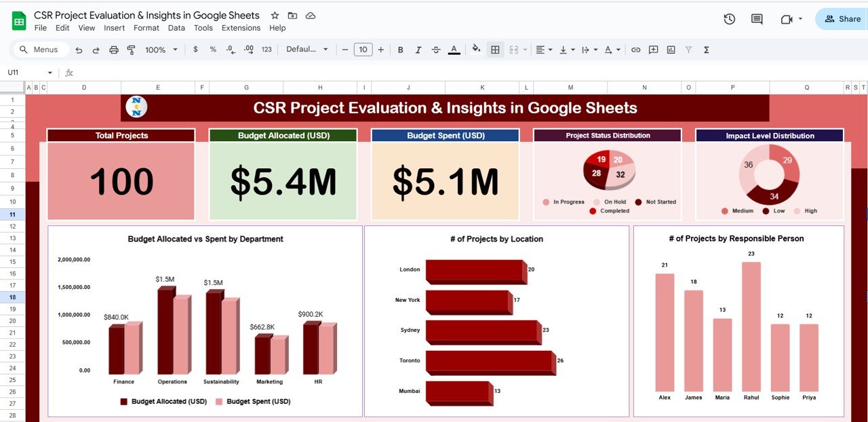Open the horizontal align dropdown

point(542,50)
